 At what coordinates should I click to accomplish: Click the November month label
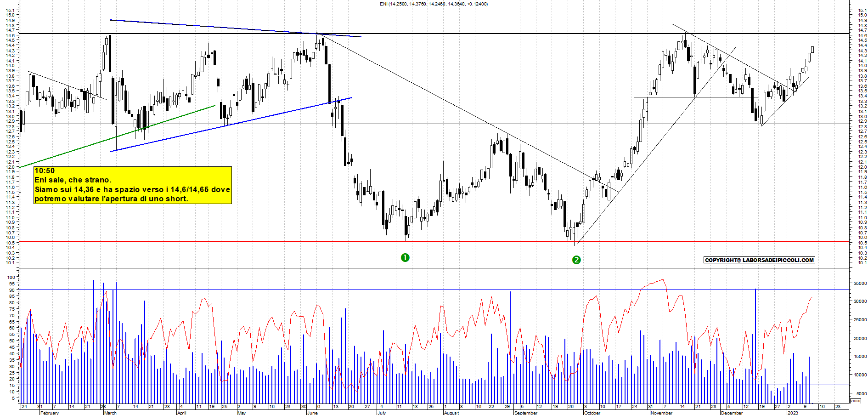(662, 413)
